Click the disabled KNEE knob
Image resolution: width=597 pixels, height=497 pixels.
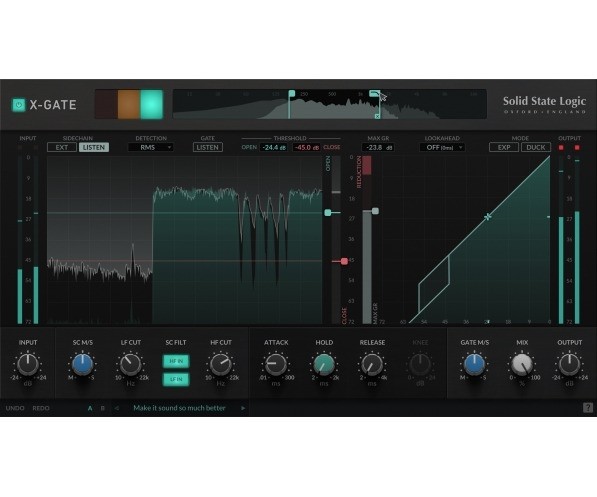coord(420,364)
